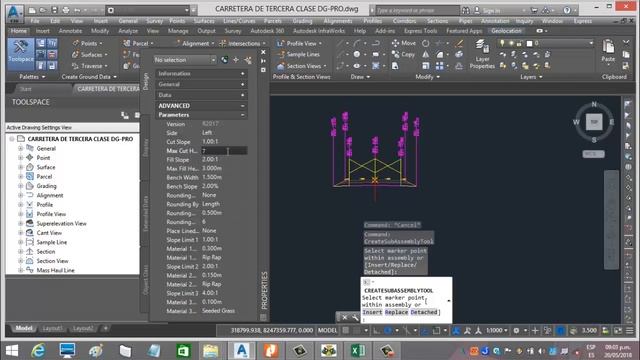Image resolution: width=640 pixels, height=360 pixels.
Task: Open the Annotate ribbon tab
Action: tap(70, 31)
